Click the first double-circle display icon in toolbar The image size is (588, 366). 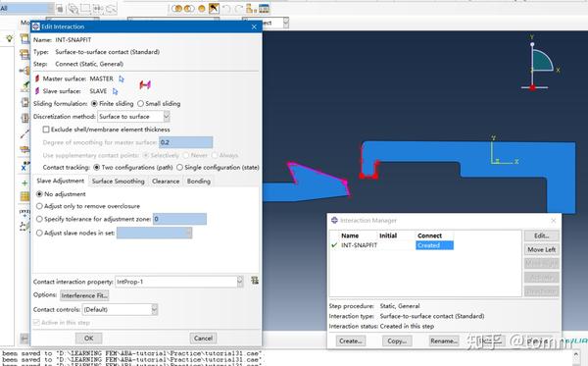[x=177, y=8]
